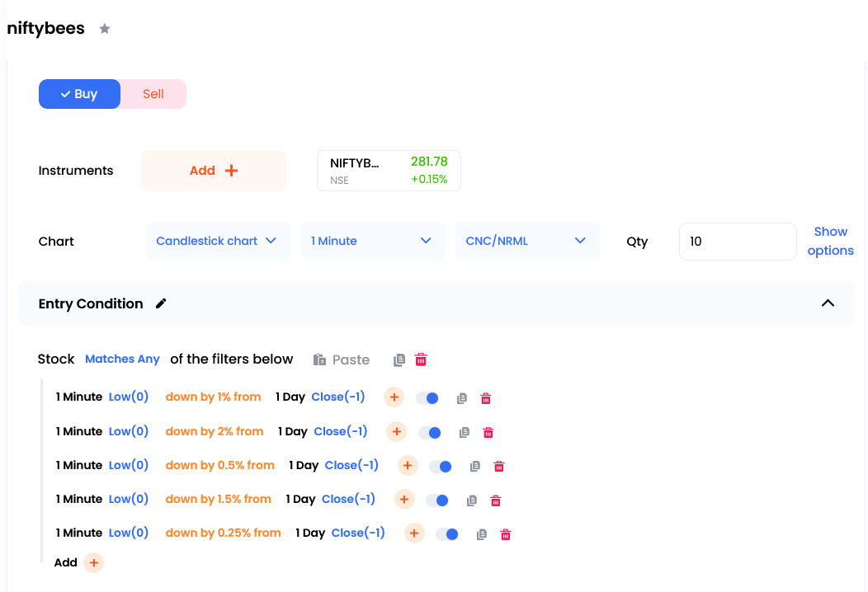Delete the down by 1.5% filter

click(x=495, y=500)
